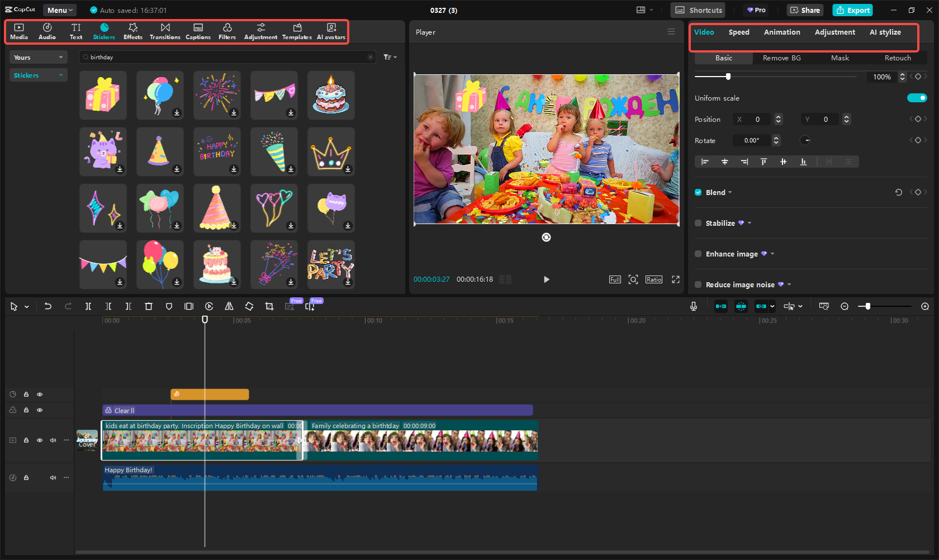Viewport: 939px width, 560px height.
Task: Hide the sticker track with its eye toggle
Action: pos(40,394)
